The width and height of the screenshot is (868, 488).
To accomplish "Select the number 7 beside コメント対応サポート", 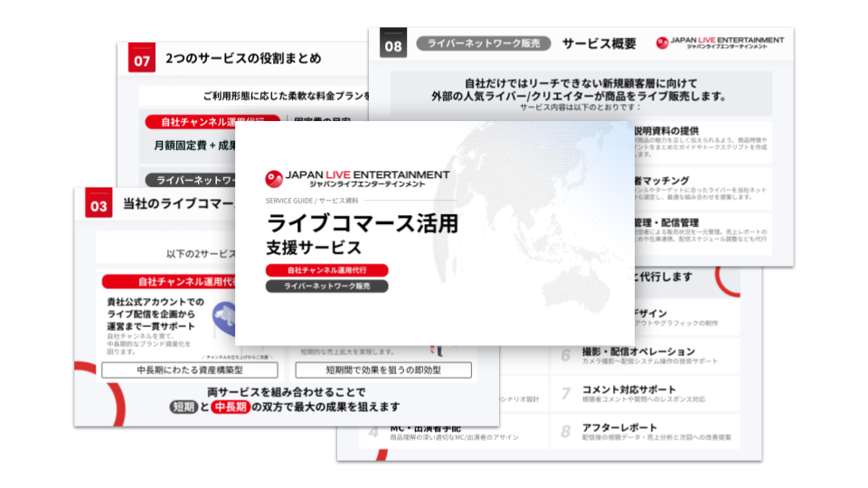I will pyautogui.click(x=566, y=393).
